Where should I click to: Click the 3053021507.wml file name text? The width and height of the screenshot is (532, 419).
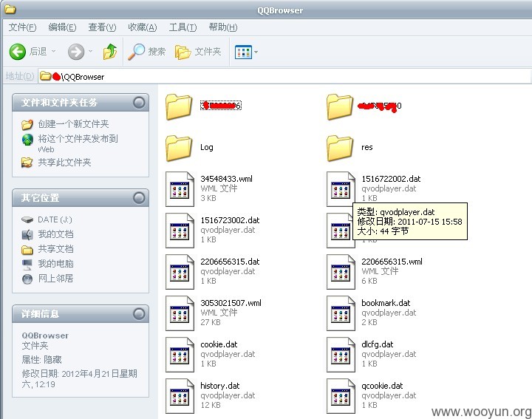click(231, 303)
